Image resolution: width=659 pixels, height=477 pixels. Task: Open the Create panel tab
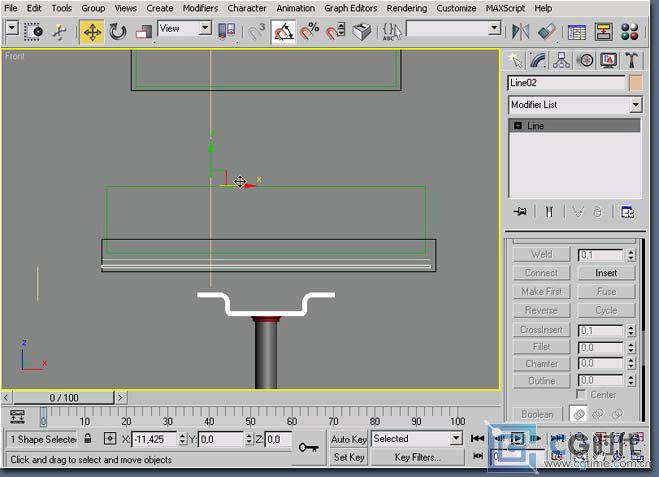pyautogui.click(x=515, y=60)
